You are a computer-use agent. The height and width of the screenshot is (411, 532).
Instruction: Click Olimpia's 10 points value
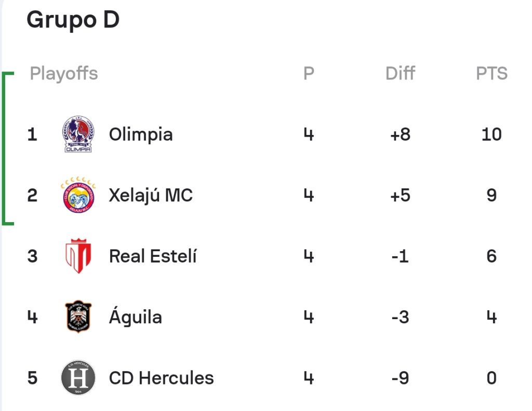pyautogui.click(x=491, y=134)
